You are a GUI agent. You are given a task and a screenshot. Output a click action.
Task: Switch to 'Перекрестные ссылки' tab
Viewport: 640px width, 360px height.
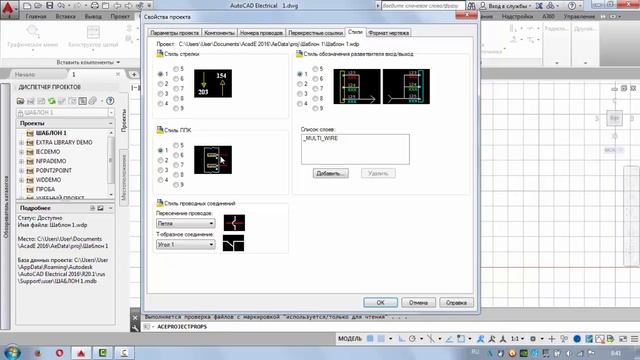pyautogui.click(x=315, y=33)
